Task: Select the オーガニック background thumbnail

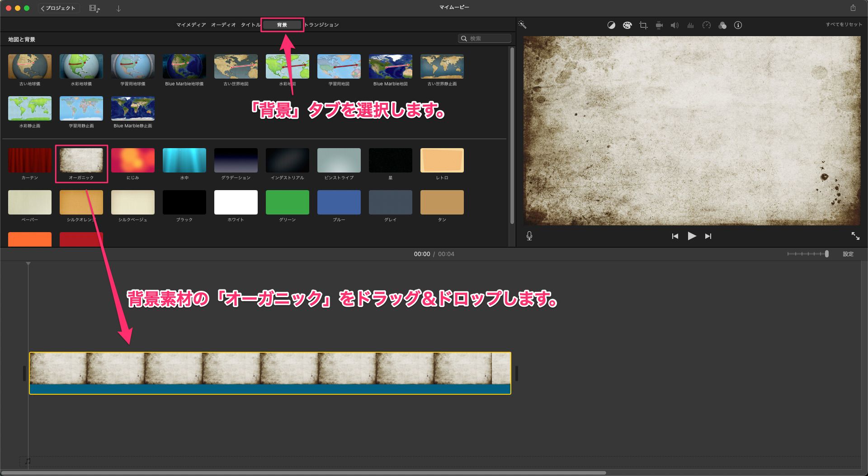Action: click(x=81, y=160)
